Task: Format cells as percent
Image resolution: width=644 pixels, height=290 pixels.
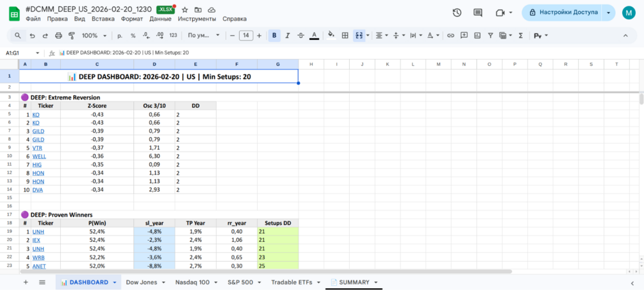Action: pos(133,36)
